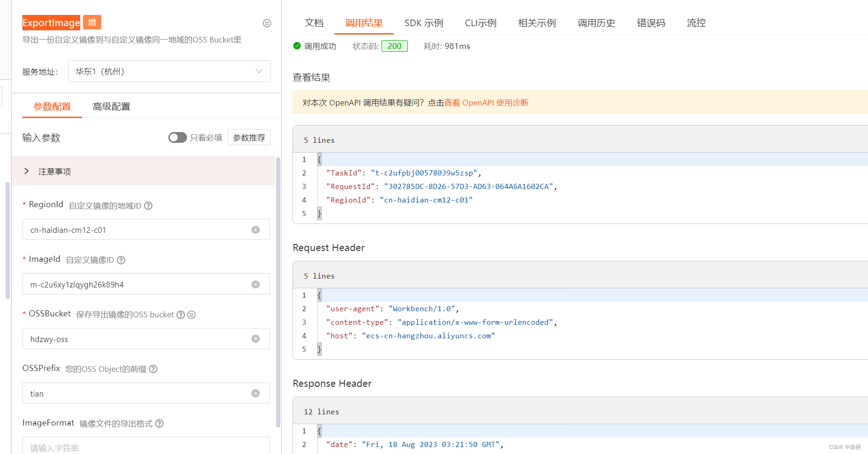Viewport: 868px width, 454px height.
Task: Select the 高级配置 tab
Action: (111, 106)
